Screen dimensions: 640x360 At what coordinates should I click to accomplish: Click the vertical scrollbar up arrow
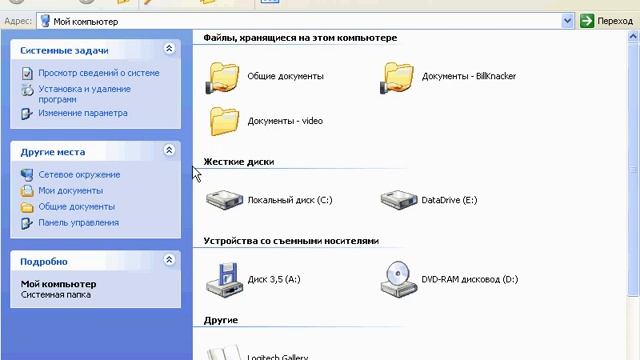coord(633,36)
